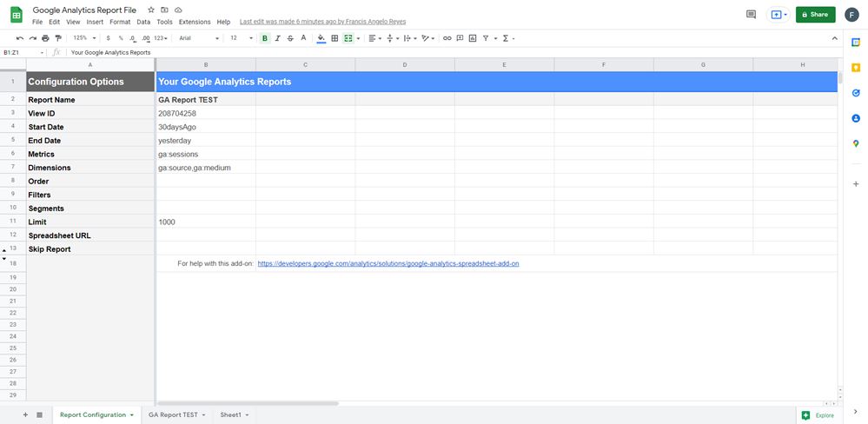
Task: Open Google Tasks in the side panel
Action: (856, 93)
